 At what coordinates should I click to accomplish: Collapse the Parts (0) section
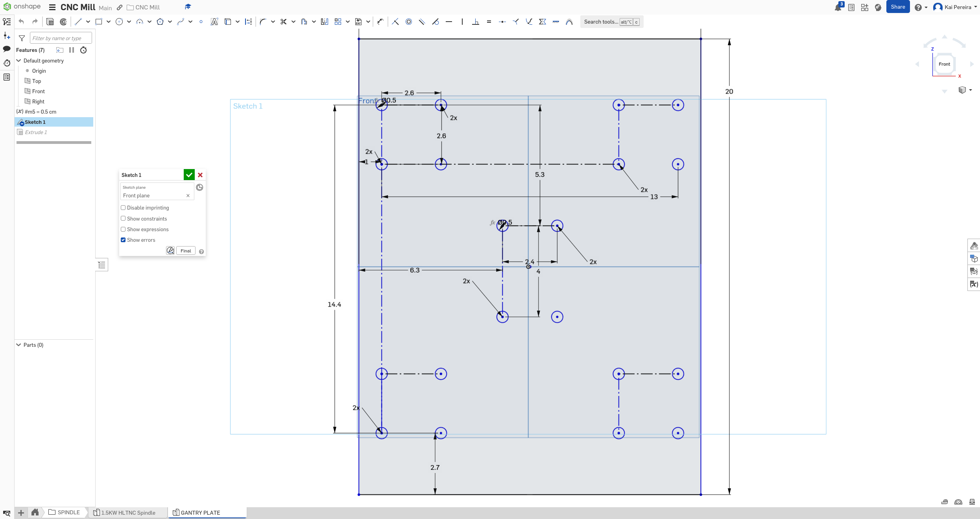[18, 345]
